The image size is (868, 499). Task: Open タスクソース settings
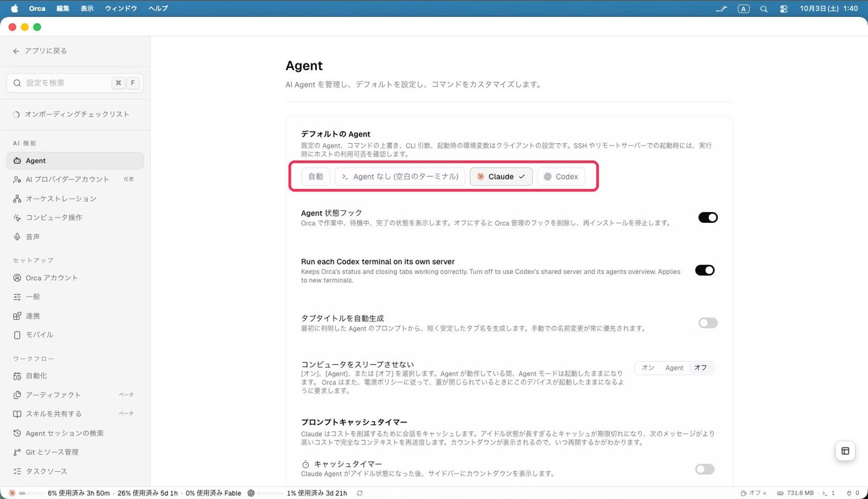75,471
